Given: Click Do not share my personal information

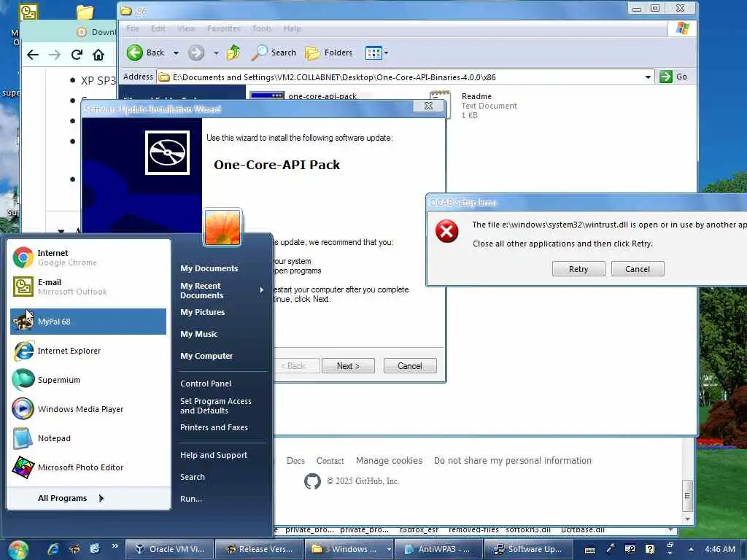Looking at the screenshot, I should [513, 461].
